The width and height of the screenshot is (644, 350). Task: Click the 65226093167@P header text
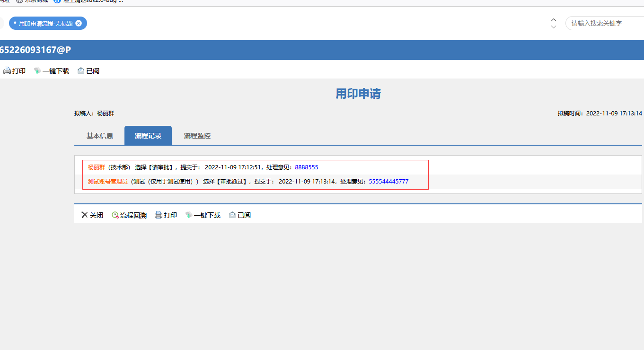(35, 50)
